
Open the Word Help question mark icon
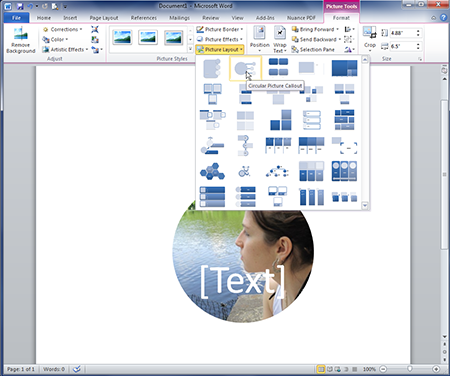[x=443, y=18]
